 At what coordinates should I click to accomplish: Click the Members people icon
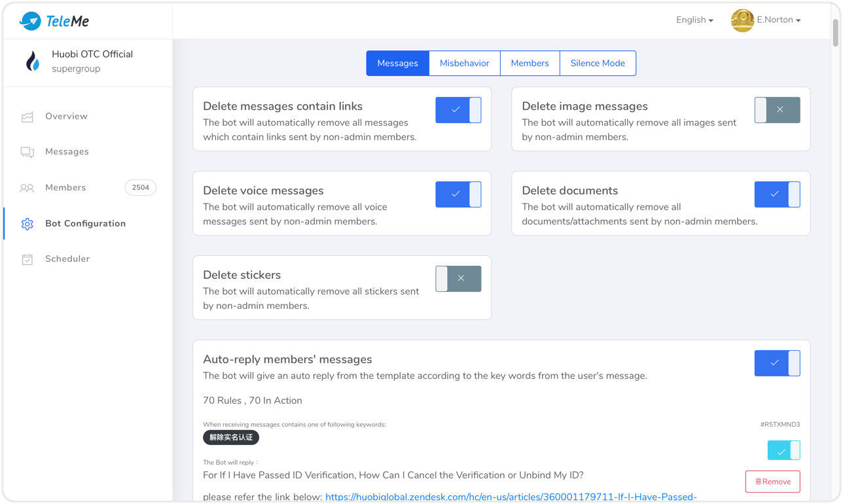(x=27, y=188)
